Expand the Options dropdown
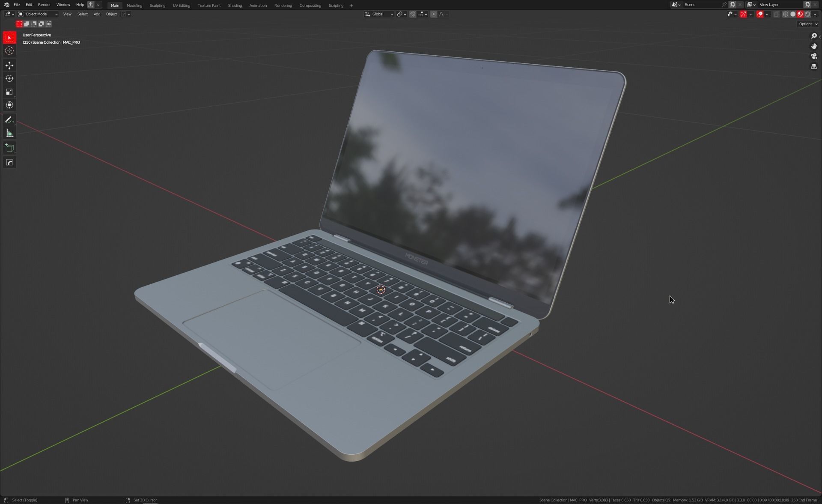 point(808,24)
